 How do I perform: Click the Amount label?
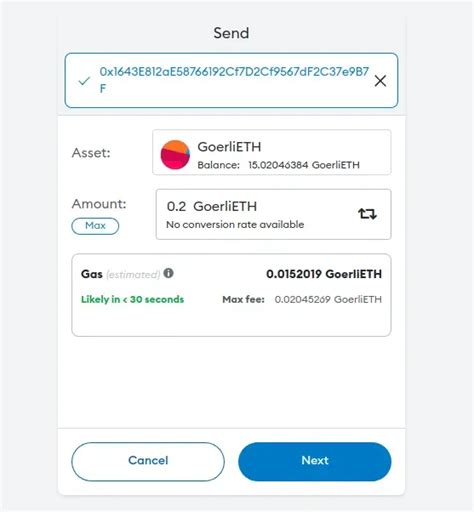(99, 204)
